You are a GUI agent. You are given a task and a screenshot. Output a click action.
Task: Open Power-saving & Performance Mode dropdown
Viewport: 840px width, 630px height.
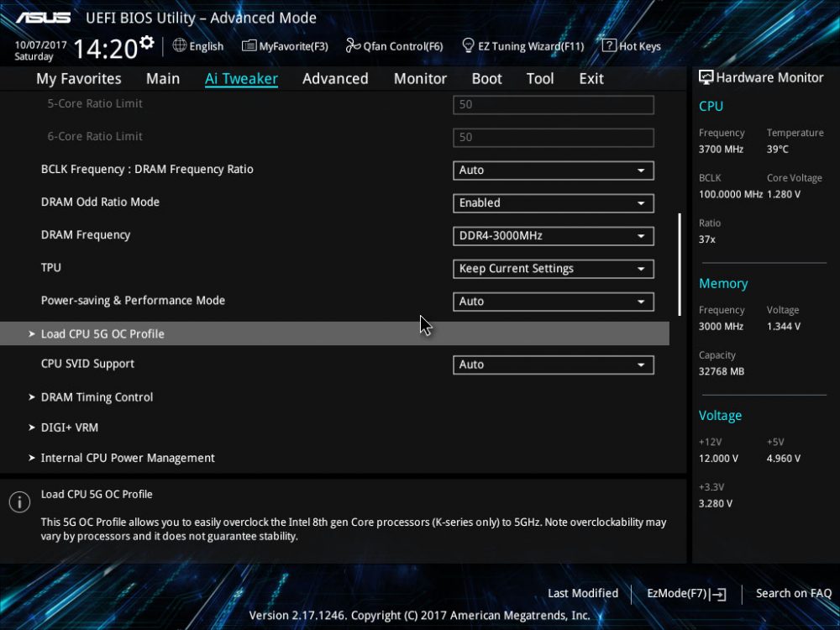(554, 301)
